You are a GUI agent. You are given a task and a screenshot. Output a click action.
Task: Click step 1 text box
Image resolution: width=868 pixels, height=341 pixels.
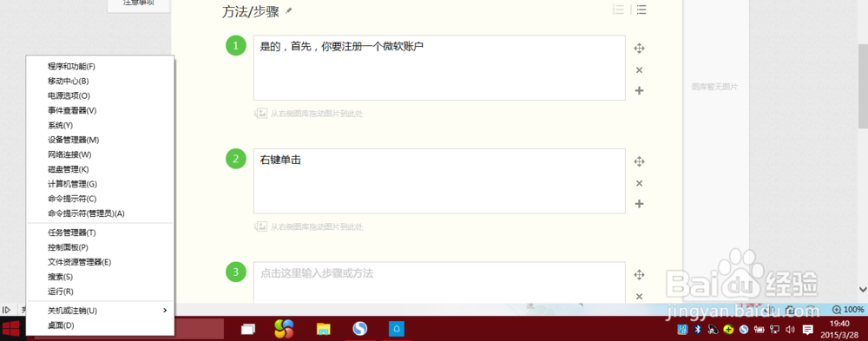[x=439, y=68]
